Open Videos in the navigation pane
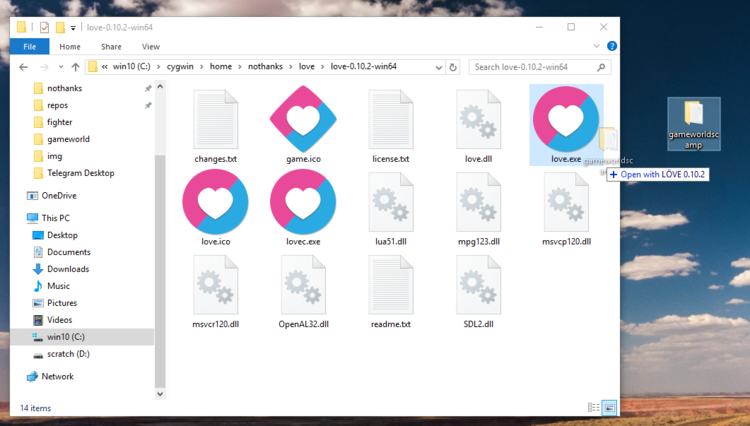 59,320
